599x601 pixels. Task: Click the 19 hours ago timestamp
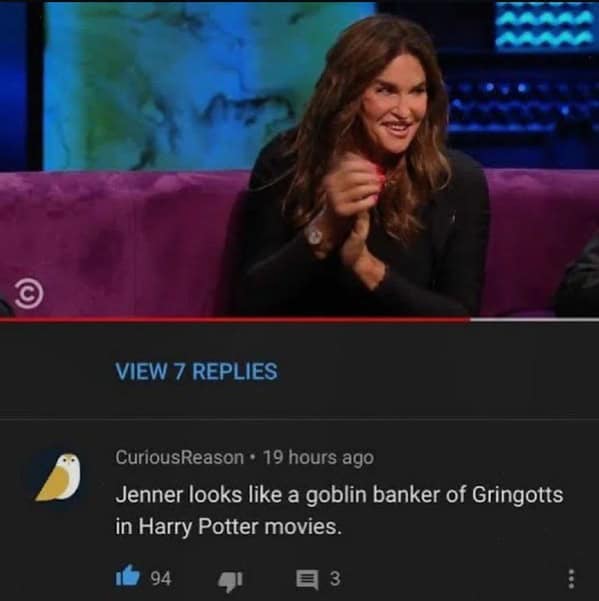click(x=318, y=457)
